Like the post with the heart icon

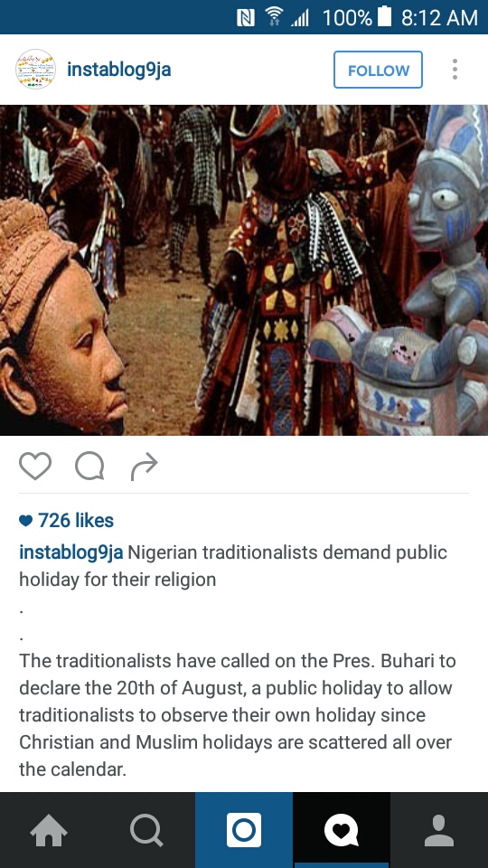pyautogui.click(x=35, y=467)
